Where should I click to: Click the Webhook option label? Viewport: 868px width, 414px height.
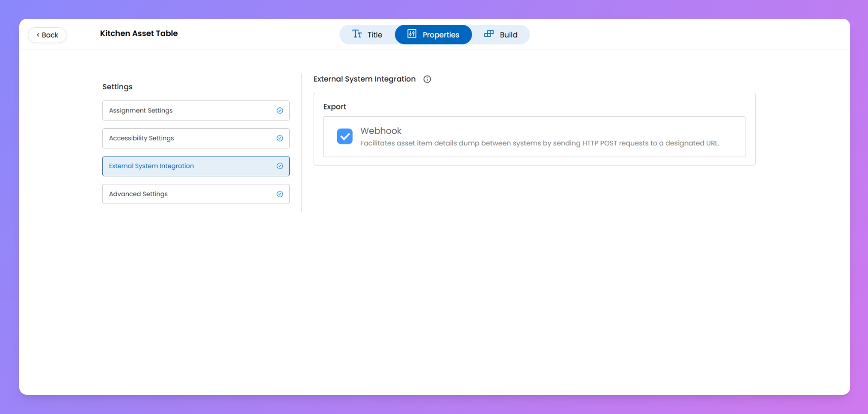pyautogui.click(x=381, y=131)
